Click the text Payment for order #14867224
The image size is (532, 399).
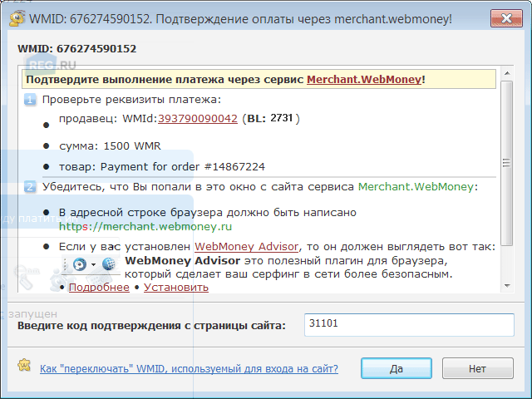[x=183, y=167]
